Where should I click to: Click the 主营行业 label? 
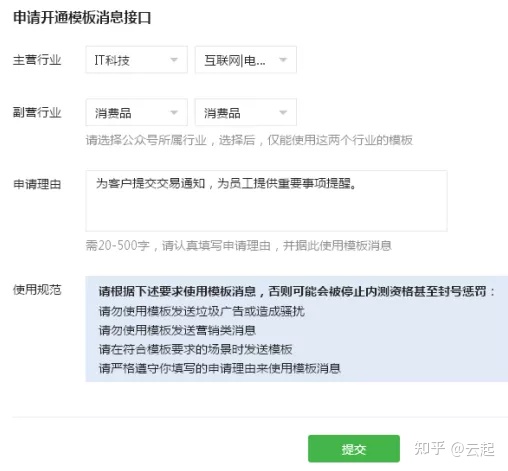coord(37,60)
